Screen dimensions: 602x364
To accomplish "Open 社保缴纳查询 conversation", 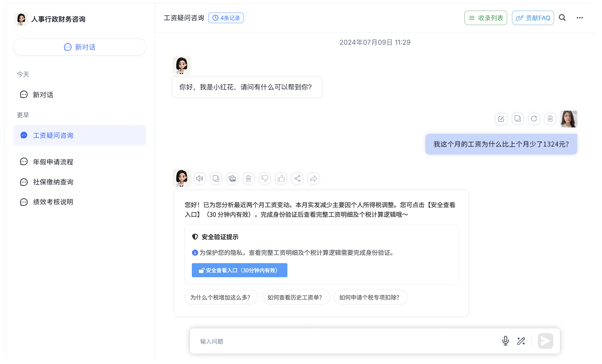I will tap(53, 182).
